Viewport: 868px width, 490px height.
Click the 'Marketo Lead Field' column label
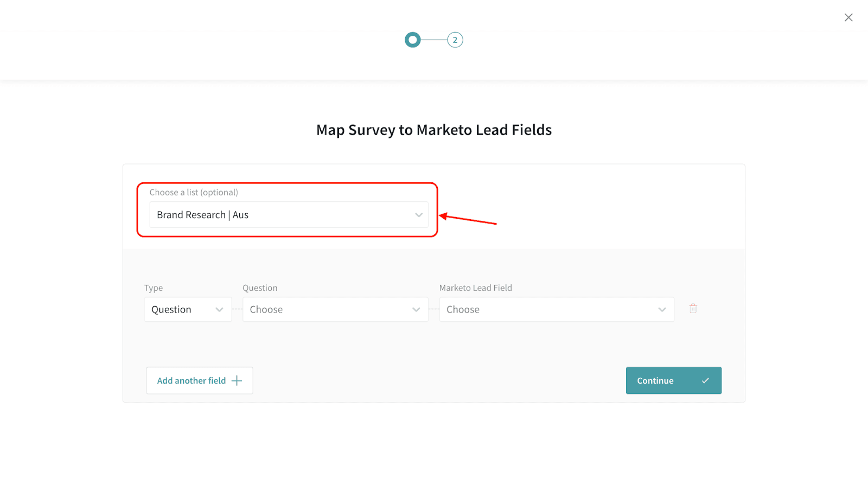click(475, 288)
